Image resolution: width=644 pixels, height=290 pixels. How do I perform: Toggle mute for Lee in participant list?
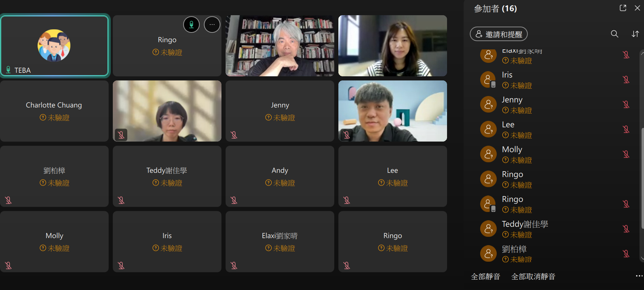click(626, 129)
